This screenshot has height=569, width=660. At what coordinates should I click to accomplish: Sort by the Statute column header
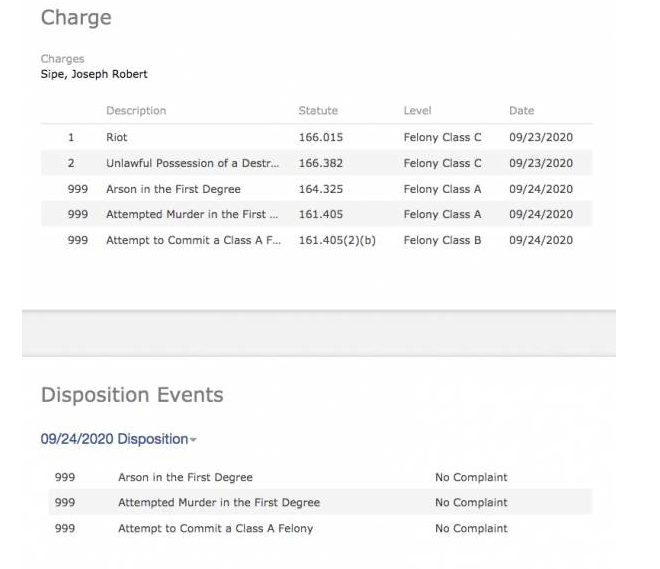point(318,111)
